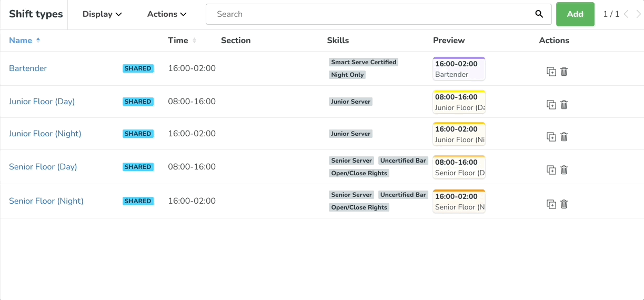Delete the Senior Floor (Night) shift
This screenshot has width=644, height=300.
(564, 204)
